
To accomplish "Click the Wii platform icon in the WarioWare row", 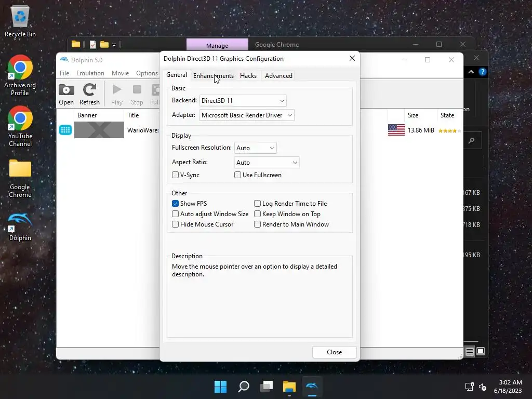I will (x=65, y=130).
